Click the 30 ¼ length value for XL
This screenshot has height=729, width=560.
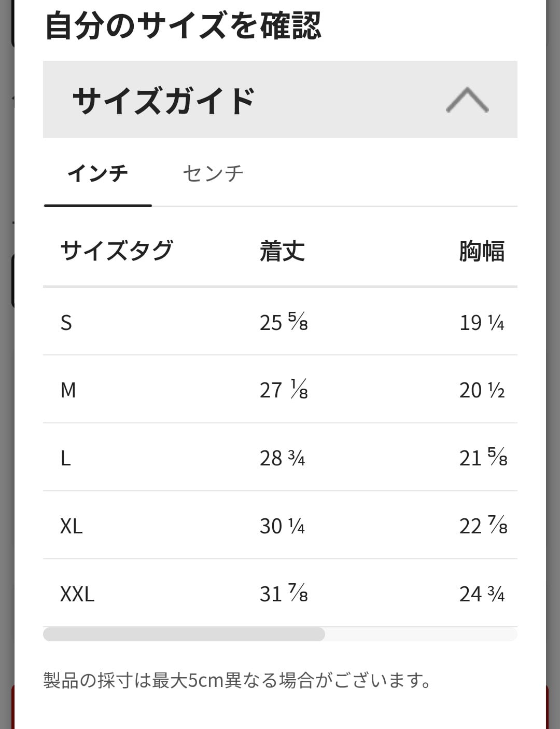(x=282, y=526)
